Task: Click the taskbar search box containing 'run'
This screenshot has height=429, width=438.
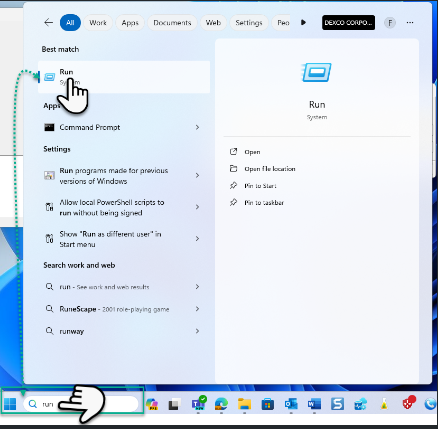Action: tap(81, 404)
